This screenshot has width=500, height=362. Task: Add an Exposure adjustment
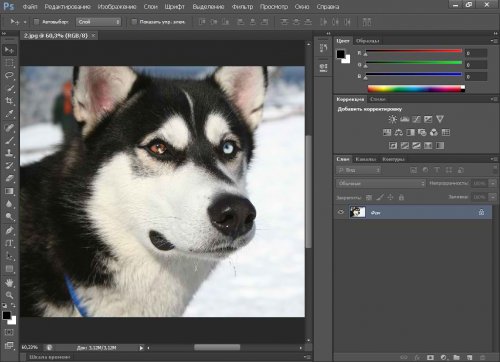pos(428,119)
